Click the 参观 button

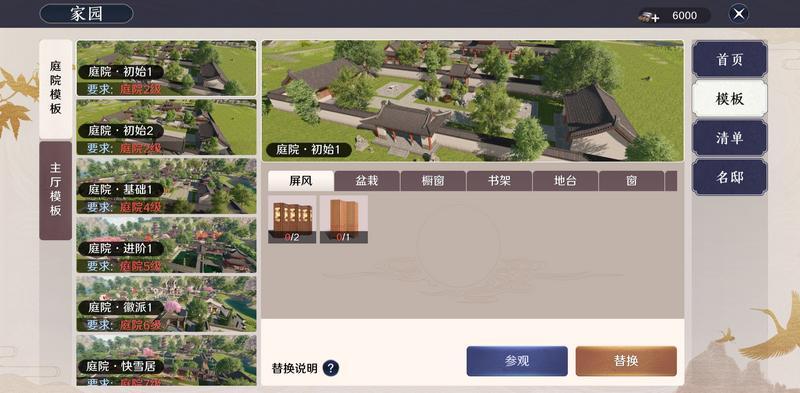coord(517,361)
